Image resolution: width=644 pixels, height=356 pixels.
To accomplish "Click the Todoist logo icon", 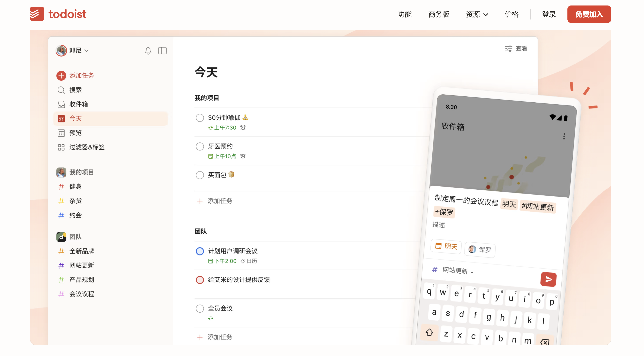I will tap(37, 14).
